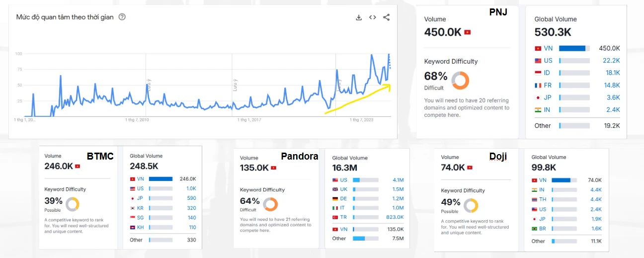The height and width of the screenshot is (258, 644).
Task: Open the 1.0K US volume link for BTMC
Action: [191, 188]
